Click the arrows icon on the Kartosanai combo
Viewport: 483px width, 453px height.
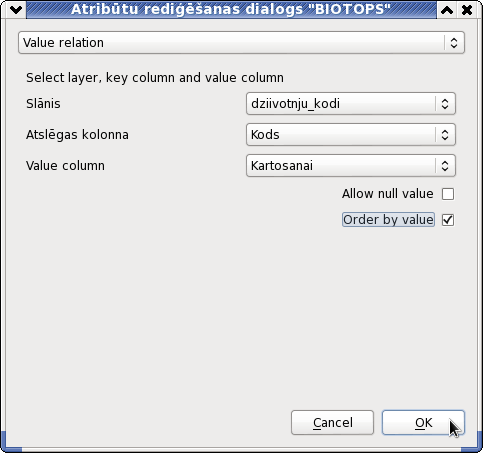click(x=445, y=166)
